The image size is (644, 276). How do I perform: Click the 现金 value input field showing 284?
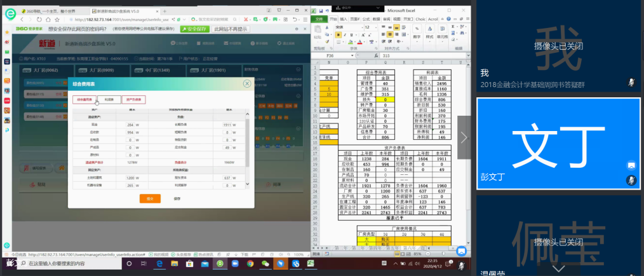click(x=131, y=125)
